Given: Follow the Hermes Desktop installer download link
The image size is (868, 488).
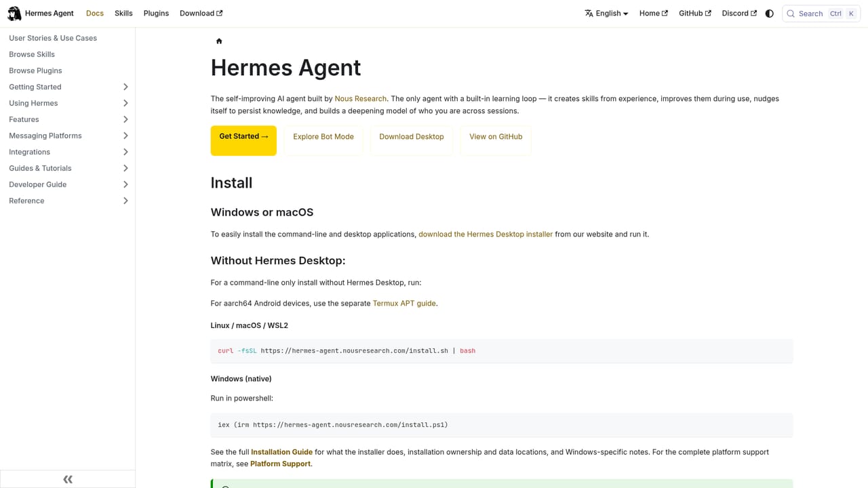Looking at the screenshot, I should [x=486, y=235].
